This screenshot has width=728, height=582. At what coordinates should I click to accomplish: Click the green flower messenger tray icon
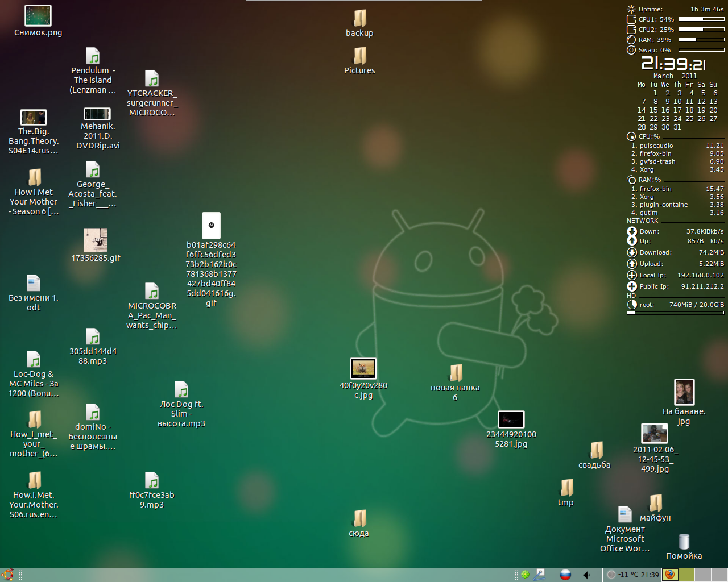coord(525,575)
